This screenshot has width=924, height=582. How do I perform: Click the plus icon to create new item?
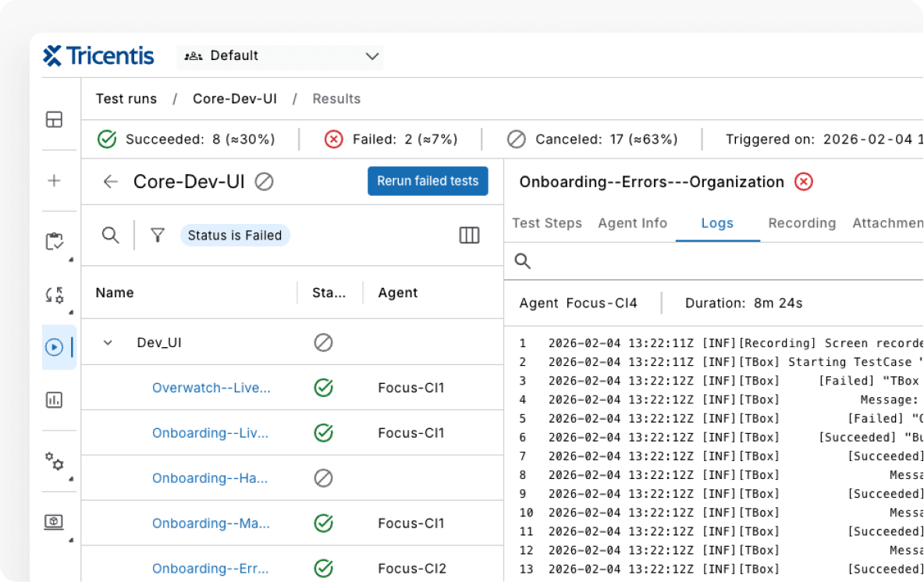click(x=54, y=180)
